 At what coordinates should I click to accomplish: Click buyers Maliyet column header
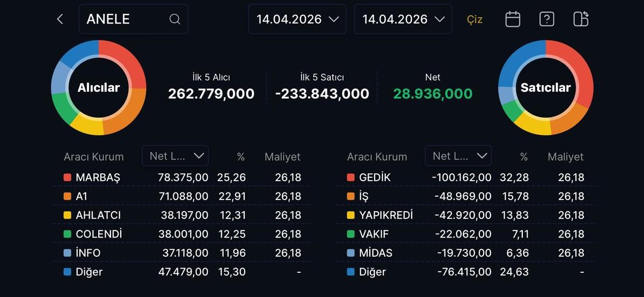282,157
